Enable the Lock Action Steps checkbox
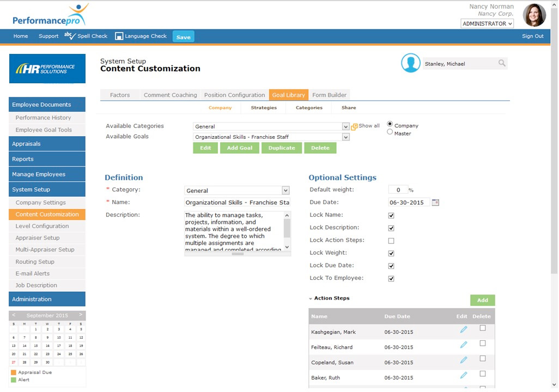 tap(391, 240)
